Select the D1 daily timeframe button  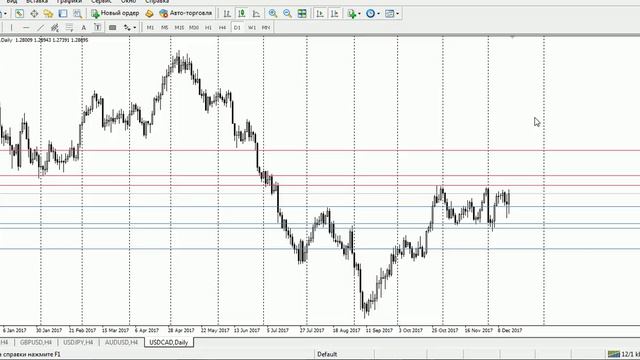coord(237,27)
